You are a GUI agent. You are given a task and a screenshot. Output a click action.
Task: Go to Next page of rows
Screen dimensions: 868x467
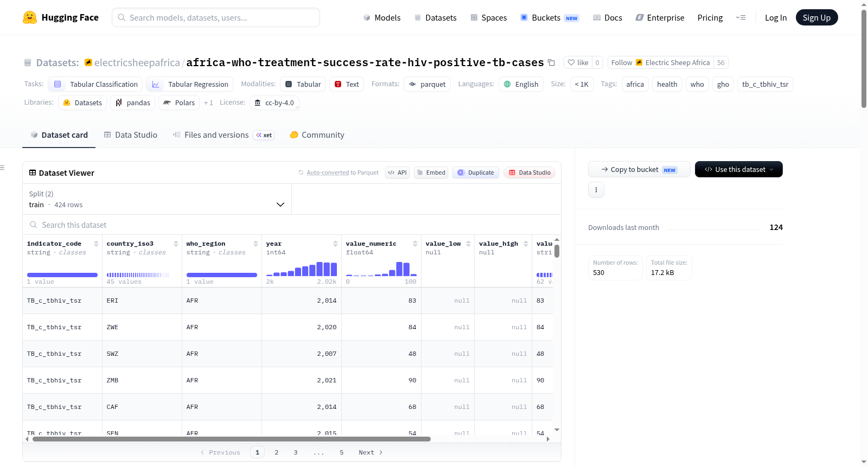pos(371,452)
